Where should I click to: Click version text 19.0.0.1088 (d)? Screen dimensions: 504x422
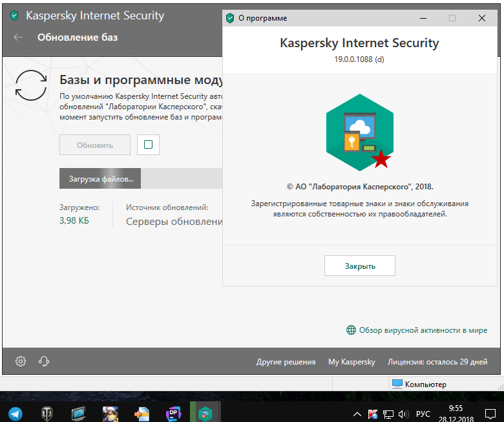tap(359, 59)
